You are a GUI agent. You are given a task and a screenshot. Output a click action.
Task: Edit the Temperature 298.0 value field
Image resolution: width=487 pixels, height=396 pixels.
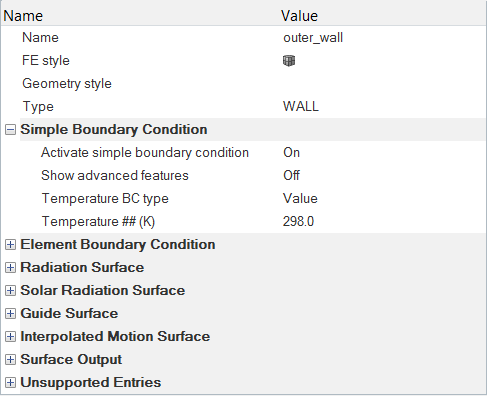pyautogui.click(x=383, y=222)
